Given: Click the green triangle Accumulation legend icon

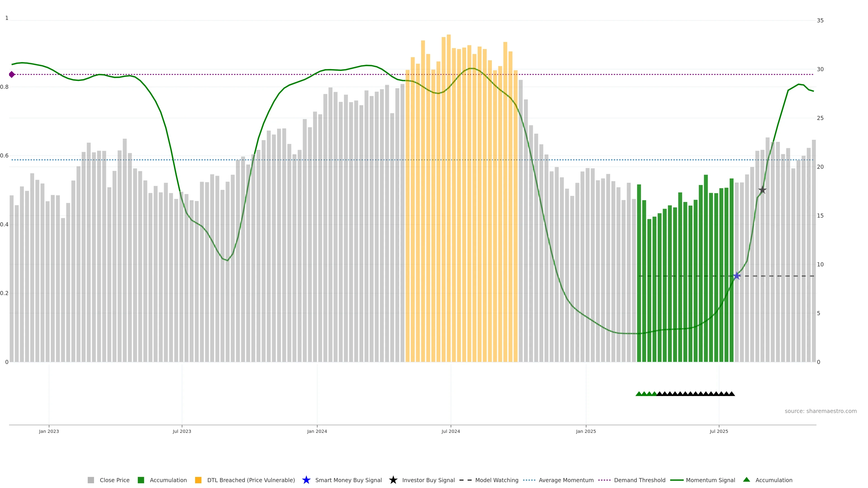Looking at the screenshot, I should (746, 480).
